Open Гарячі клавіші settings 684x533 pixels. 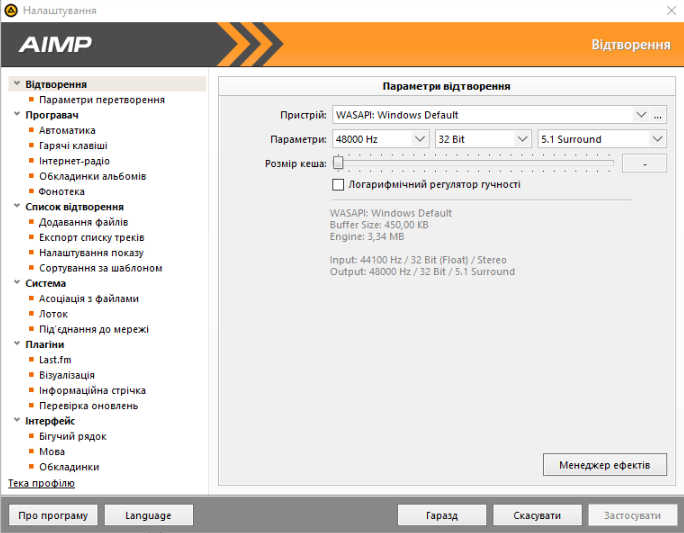pos(73,146)
